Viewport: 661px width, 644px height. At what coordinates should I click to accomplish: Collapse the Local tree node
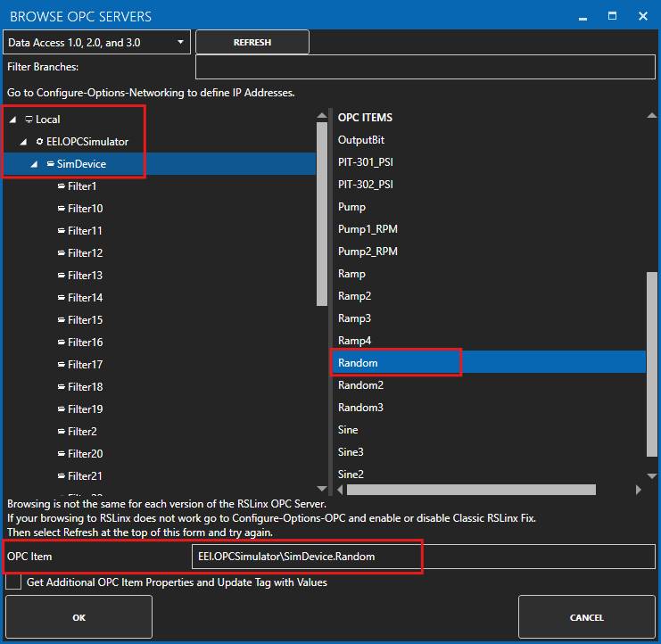[x=13, y=120]
